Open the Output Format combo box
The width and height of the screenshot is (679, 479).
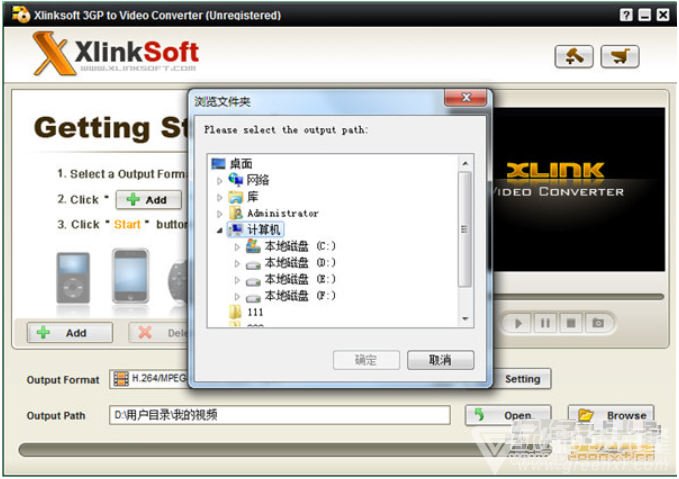(149, 379)
